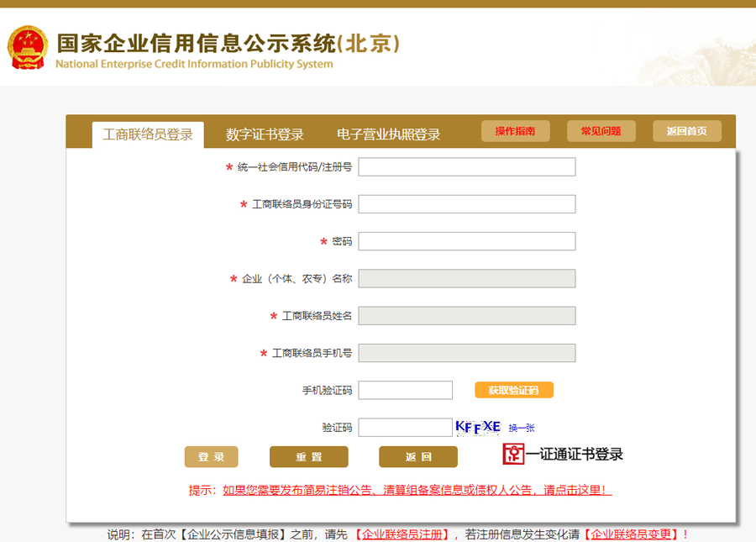756x542 pixels.
Task: Click into the 密码 password field
Action: (x=467, y=241)
